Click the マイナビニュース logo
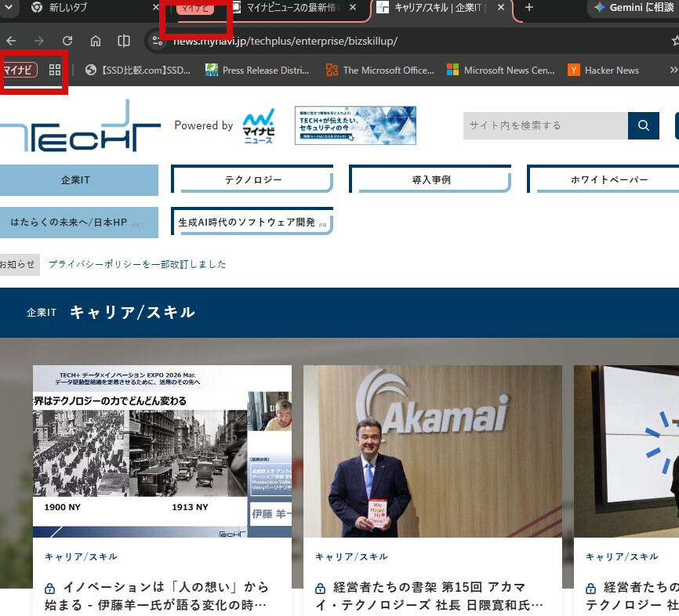The image size is (679, 616). click(259, 126)
